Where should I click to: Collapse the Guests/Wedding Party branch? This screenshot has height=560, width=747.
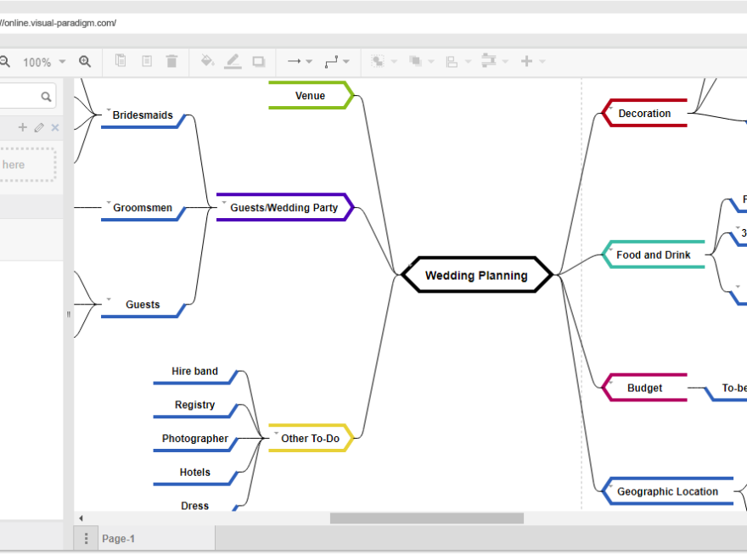pos(222,201)
